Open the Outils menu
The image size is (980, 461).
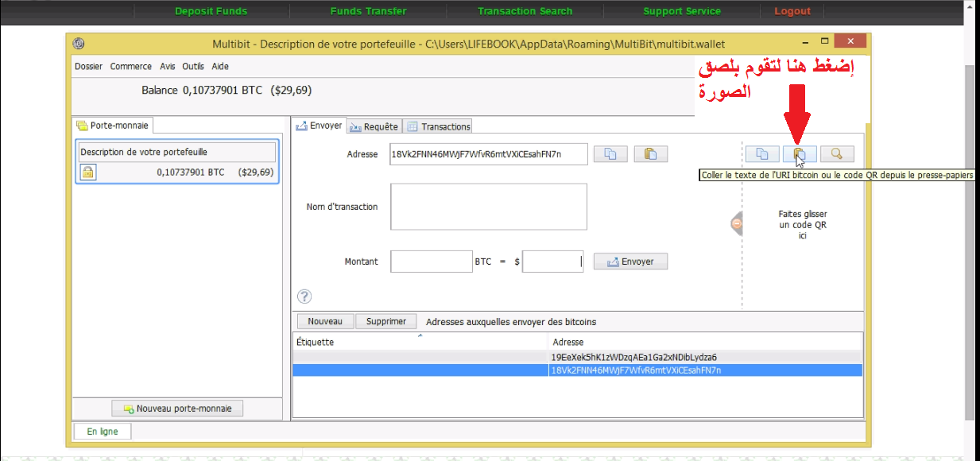193,67
